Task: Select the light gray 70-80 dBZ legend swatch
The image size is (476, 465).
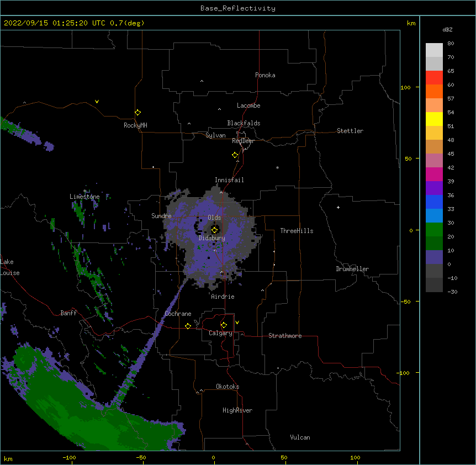Action: point(434,50)
